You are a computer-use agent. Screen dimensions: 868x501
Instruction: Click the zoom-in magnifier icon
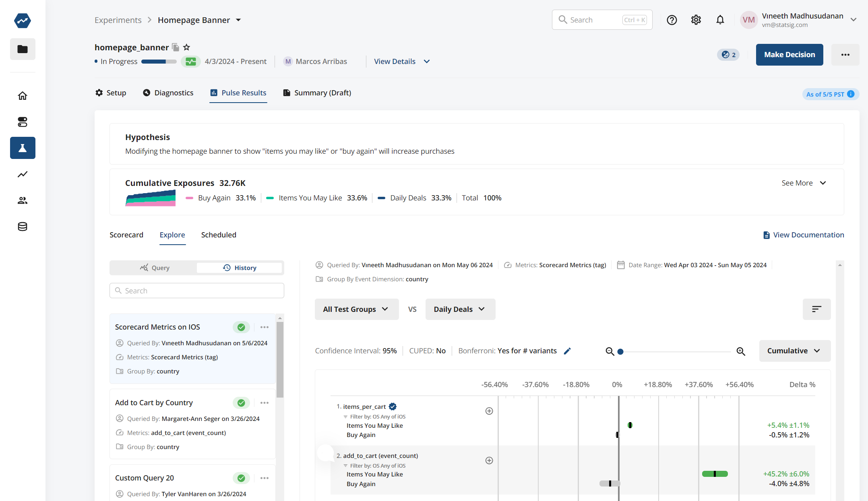pyautogui.click(x=740, y=351)
